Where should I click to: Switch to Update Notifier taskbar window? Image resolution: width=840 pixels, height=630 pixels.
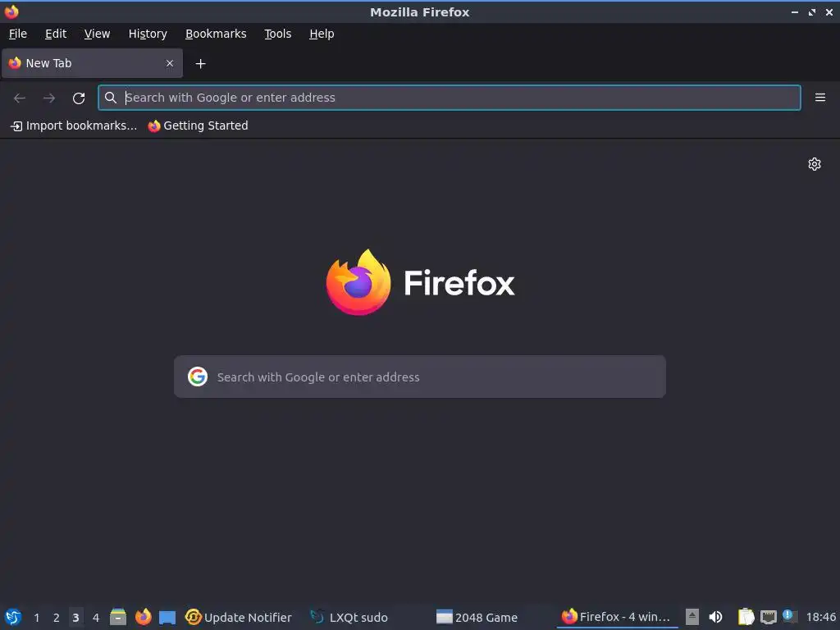(x=239, y=617)
